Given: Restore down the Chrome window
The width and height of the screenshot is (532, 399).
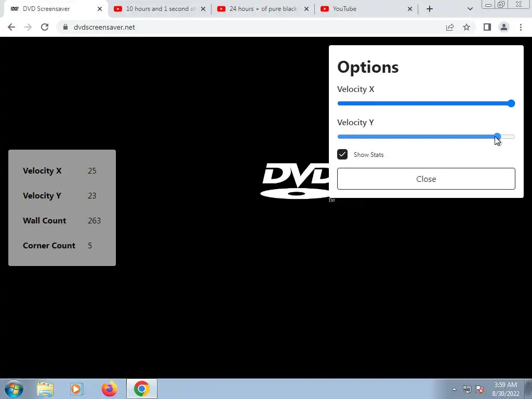Looking at the screenshot, I should point(501,4).
